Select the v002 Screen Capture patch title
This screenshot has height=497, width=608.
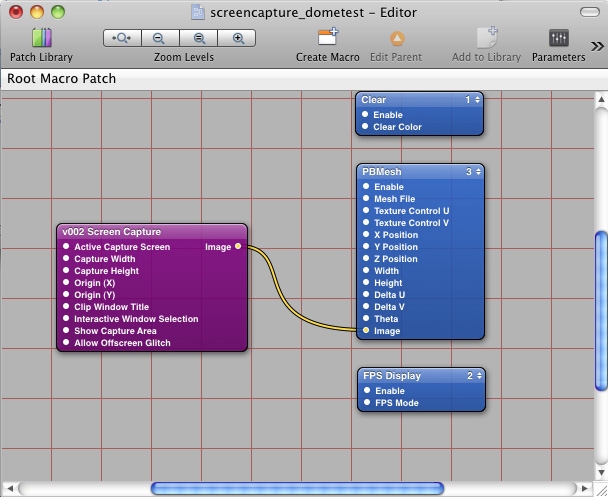point(112,232)
